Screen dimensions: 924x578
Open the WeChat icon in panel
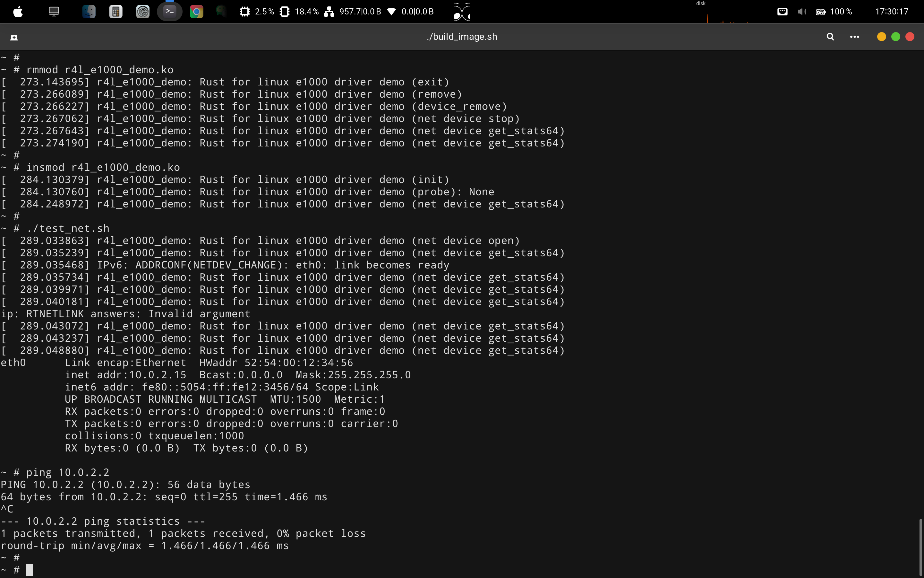[x=221, y=12]
